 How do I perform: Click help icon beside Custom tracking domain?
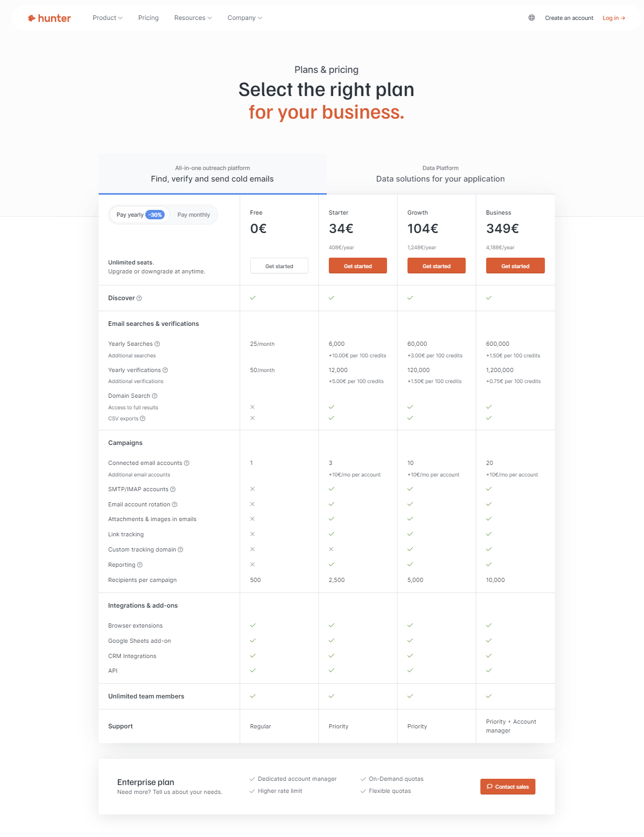point(180,550)
